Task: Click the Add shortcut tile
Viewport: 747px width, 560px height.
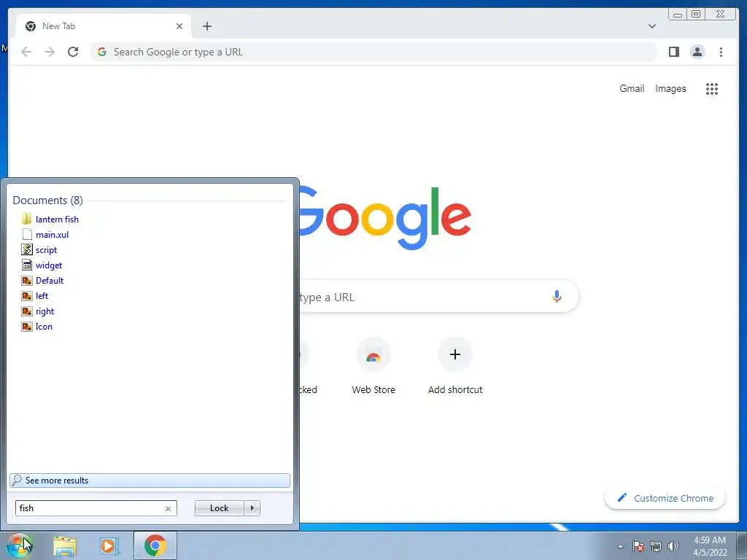Action: click(455, 367)
